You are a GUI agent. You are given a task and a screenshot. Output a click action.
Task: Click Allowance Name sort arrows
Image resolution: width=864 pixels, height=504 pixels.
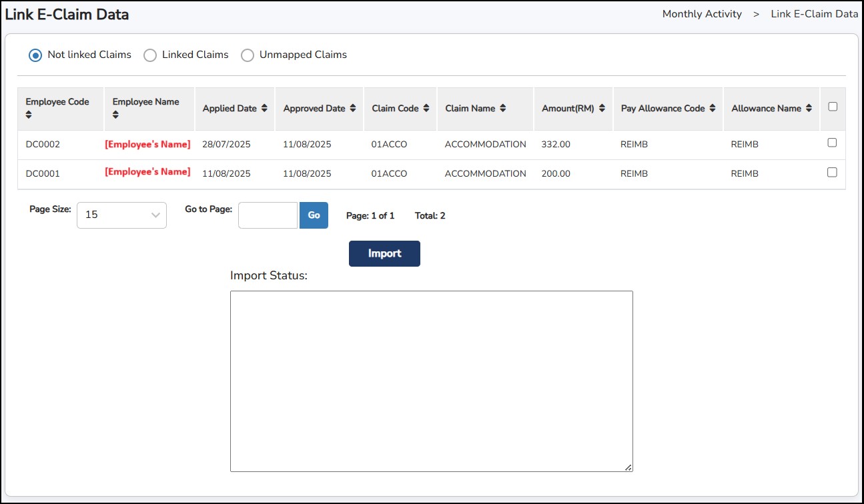[809, 108]
